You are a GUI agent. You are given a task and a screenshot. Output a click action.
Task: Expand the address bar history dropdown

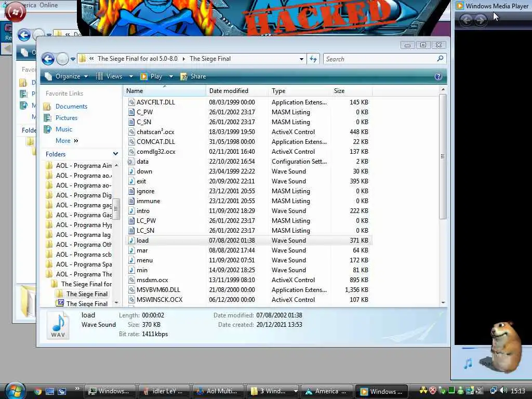coord(301,59)
